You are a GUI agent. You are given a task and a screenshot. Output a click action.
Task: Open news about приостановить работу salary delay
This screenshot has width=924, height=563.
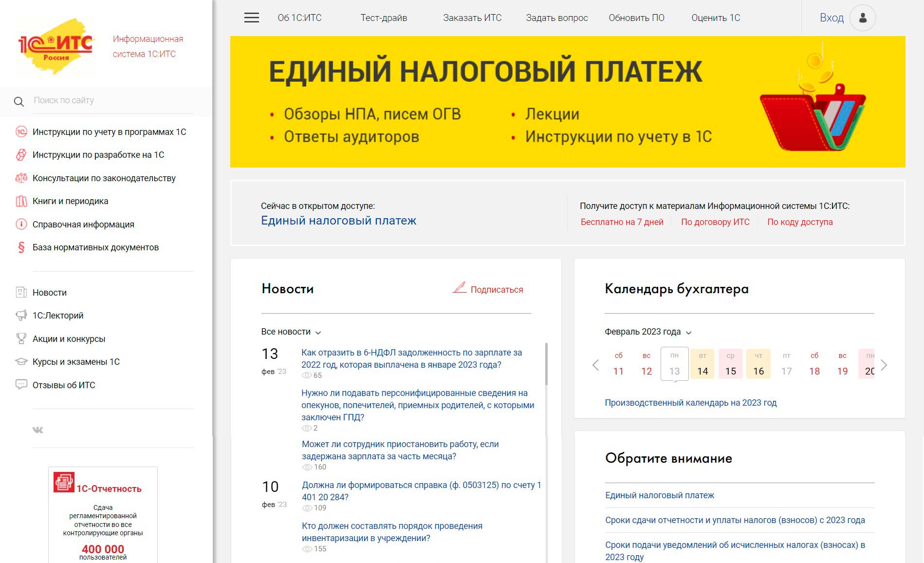(x=400, y=450)
